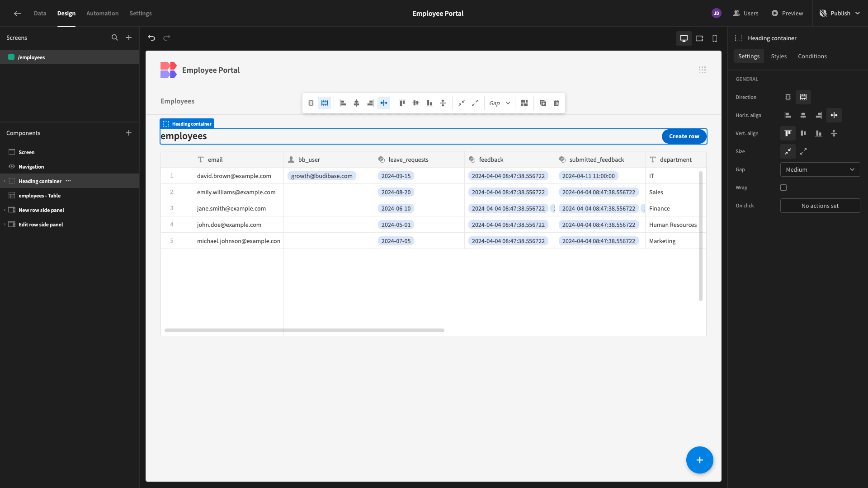Select row Direction in settings panel
The height and width of the screenshot is (488, 868).
point(803,97)
